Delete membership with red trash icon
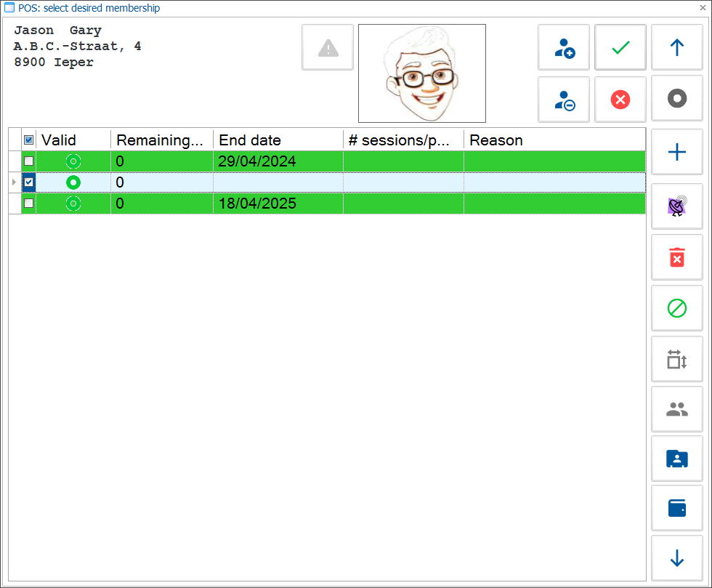The width and height of the screenshot is (712, 588). pos(677,257)
